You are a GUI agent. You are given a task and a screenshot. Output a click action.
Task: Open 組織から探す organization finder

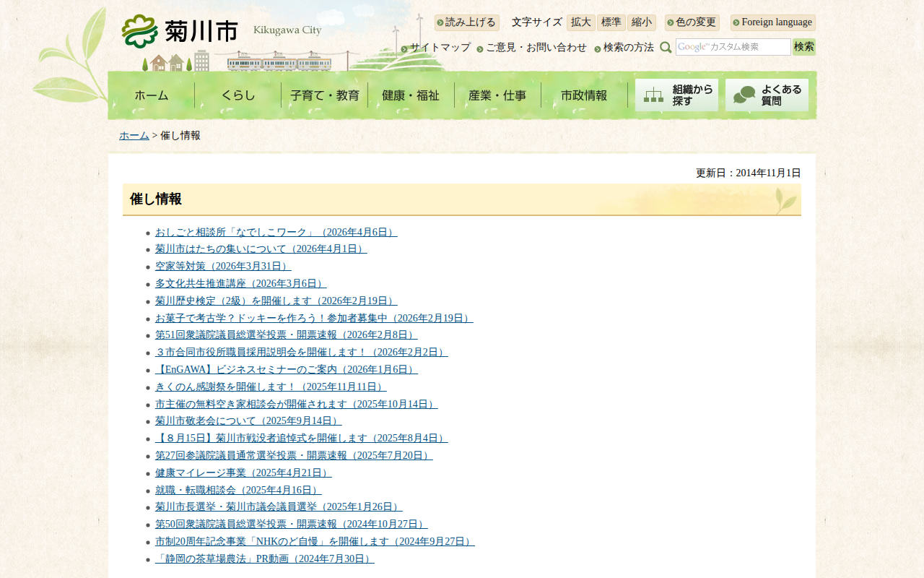click(x=676, y=95)
